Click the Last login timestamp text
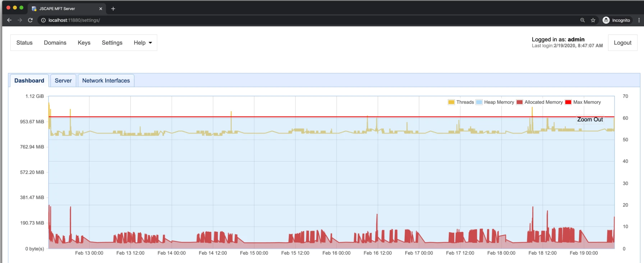 pyautogui.click(x=567, y=46)
